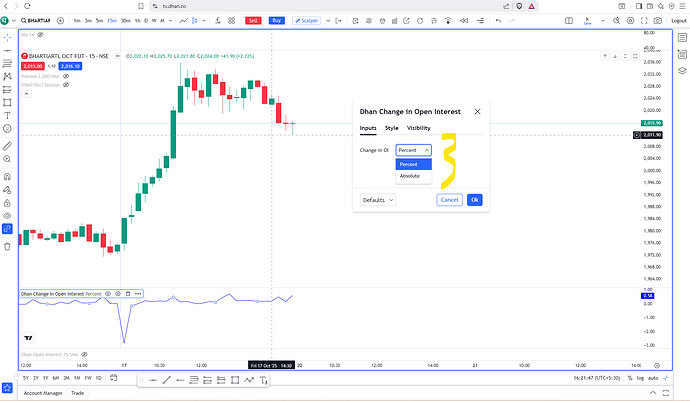This screenshot has width=690, height=401.
Task: Toggle the magnet mode tool
Action: click(7, 177)
